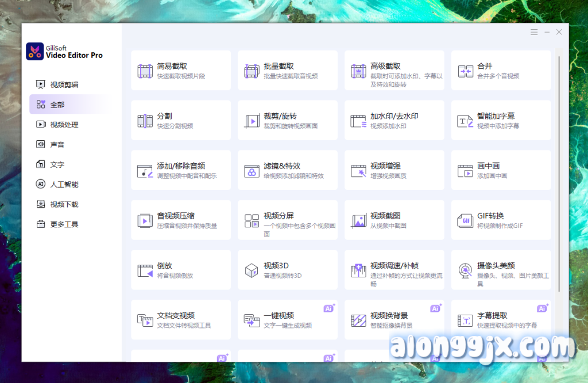Screen dimensions: 588x383
Task: Open the Video Screenshot (视频截图) icon
Action: (x=359, y=221)
